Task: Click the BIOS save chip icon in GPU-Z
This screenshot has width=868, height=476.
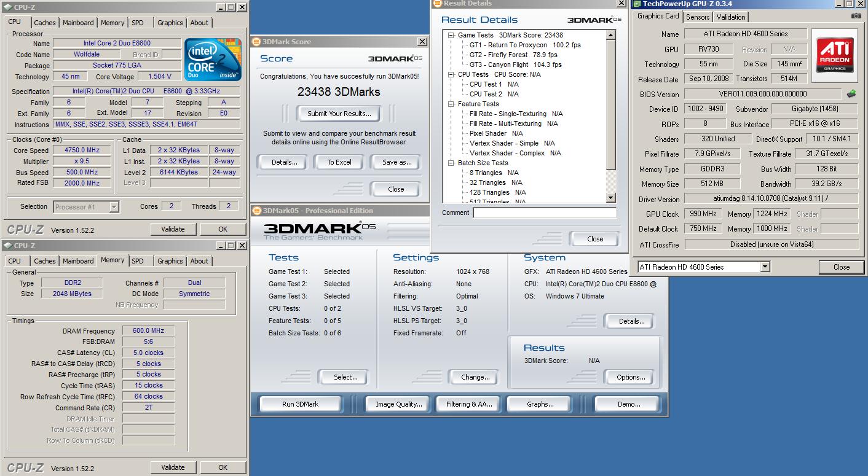Action: click(851, 94)
